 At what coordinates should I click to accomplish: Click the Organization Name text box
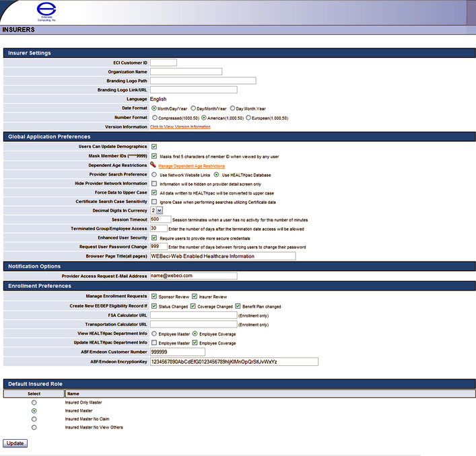click(x=186, y=71)
